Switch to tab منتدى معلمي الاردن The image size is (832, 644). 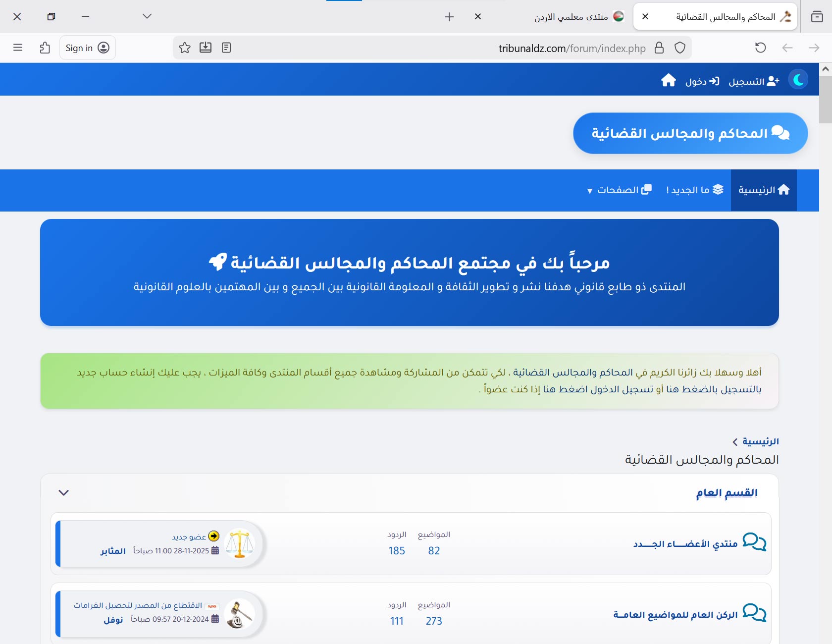[571, 17]
